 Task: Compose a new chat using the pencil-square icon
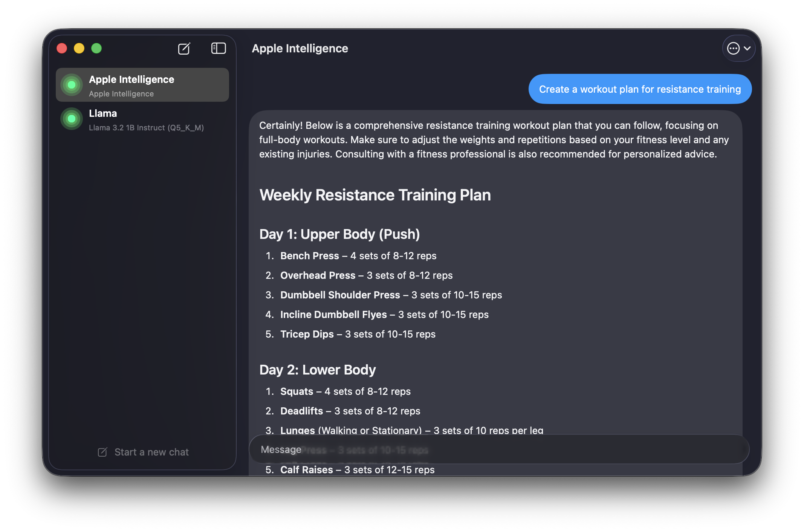click(x=184, y=49)
